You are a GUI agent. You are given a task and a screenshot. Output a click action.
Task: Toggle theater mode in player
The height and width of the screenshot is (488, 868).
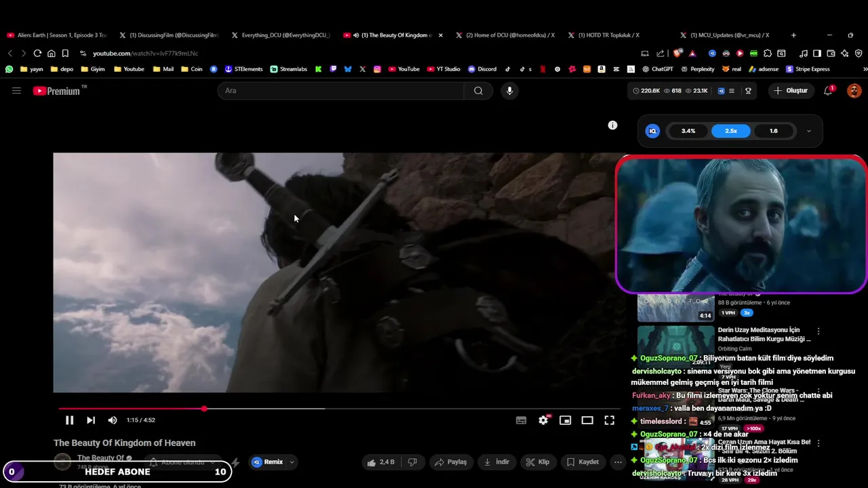pyautogui.click(x=587, y=420)
